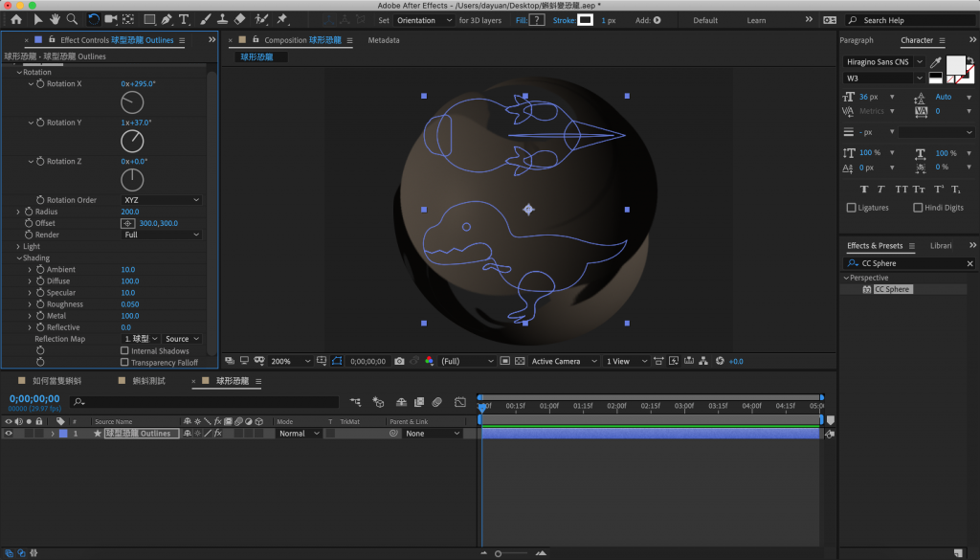Click the timeline layer search field
Screen dimensions: 980x560
[206, 402]
